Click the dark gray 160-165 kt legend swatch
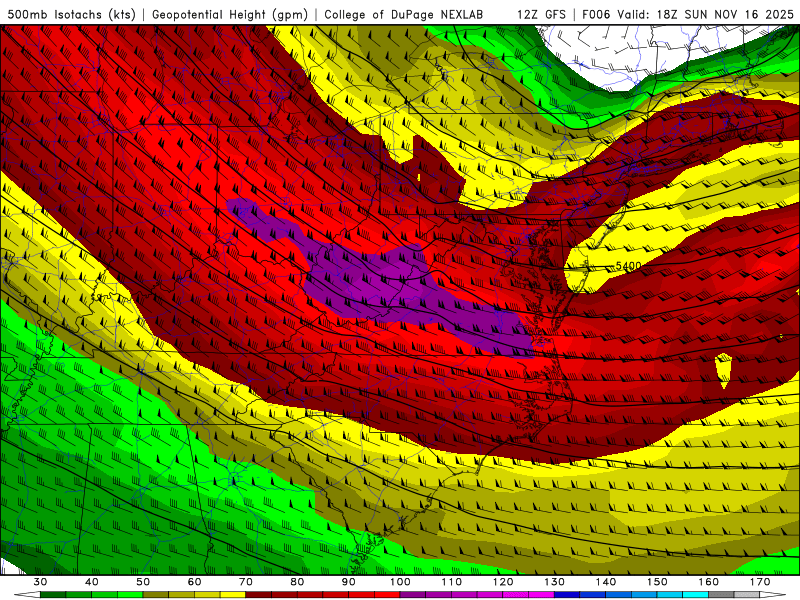The width and height of the screenshot is (800, 600). [x=721, y=594]
